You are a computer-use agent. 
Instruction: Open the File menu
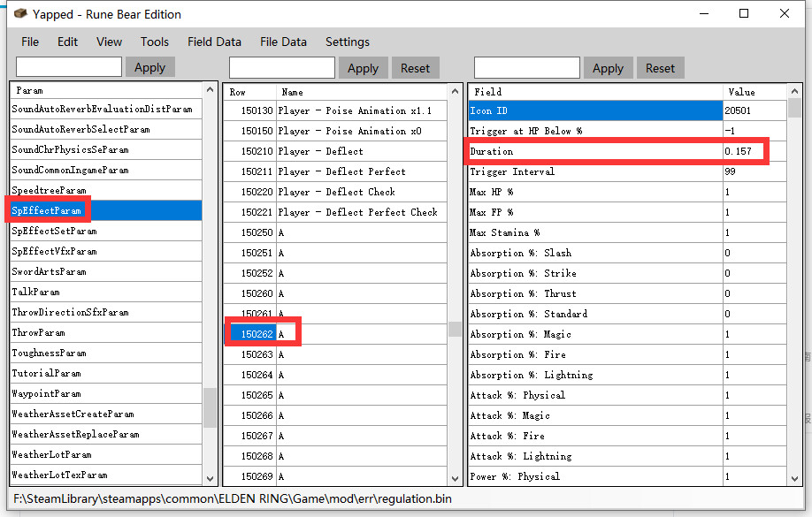pyautogui.click(x=30, y=42)
